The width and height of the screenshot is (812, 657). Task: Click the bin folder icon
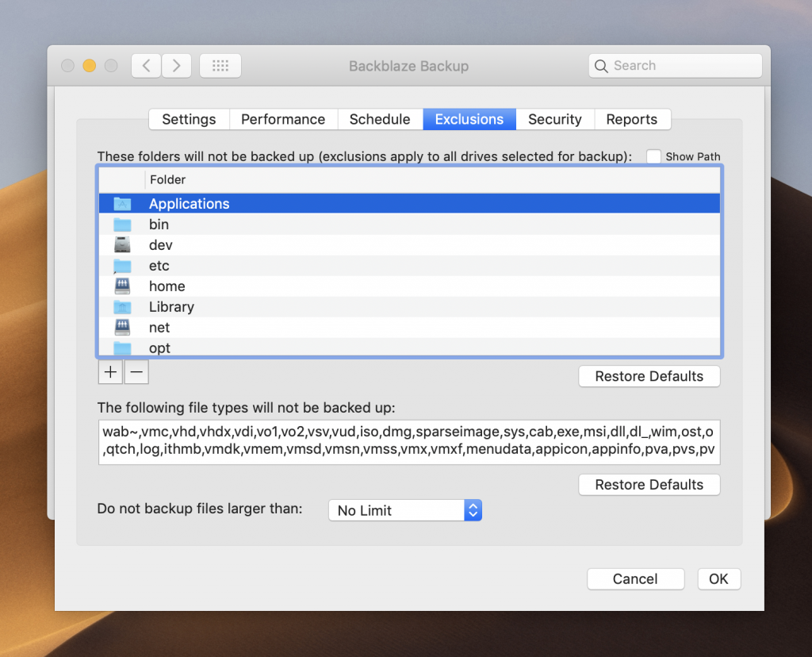point(122,225)
